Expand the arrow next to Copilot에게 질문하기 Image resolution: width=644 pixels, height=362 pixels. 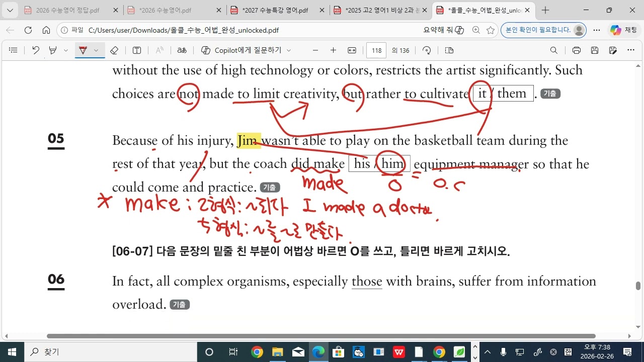(x=289, y=50)
